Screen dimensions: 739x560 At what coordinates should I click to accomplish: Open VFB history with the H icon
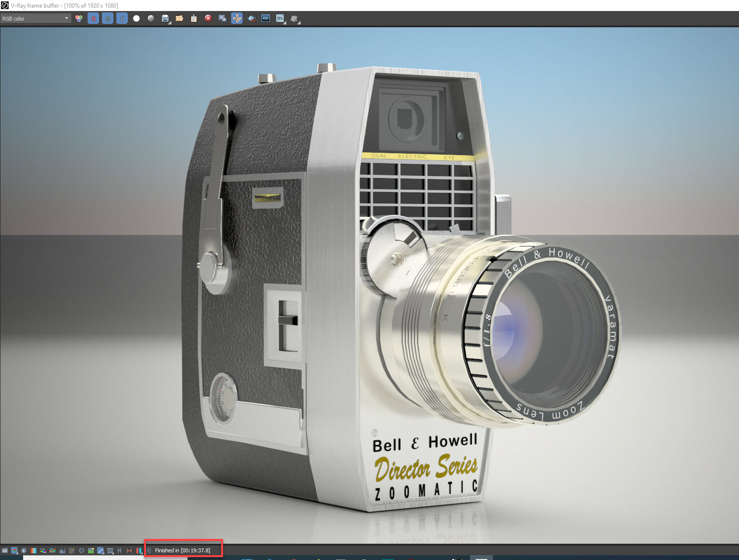pyautogui.click(x=119, y=550)
